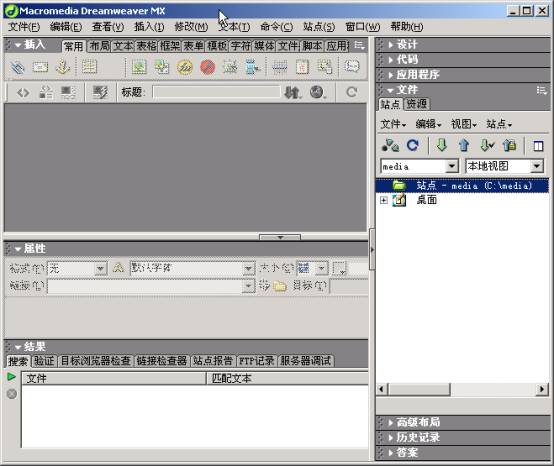This screenshot has width=554, height=466.
Task: Click Connect to remote host icon
Action: [x=390, y=145]
